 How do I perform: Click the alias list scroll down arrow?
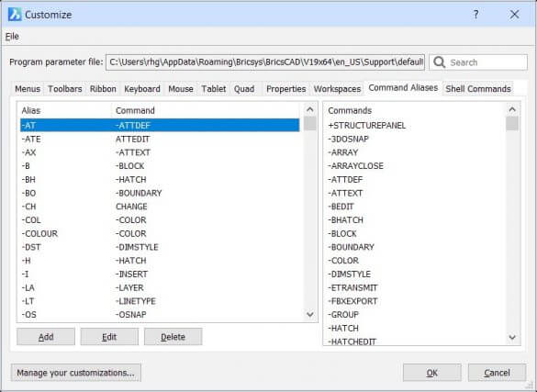point(310,314)
